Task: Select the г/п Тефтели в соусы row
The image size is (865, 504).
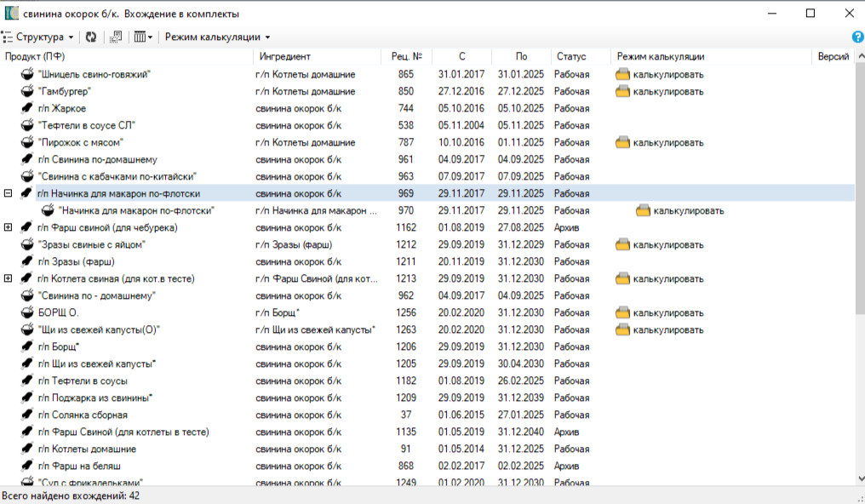Action: click(x=427, y=381)
